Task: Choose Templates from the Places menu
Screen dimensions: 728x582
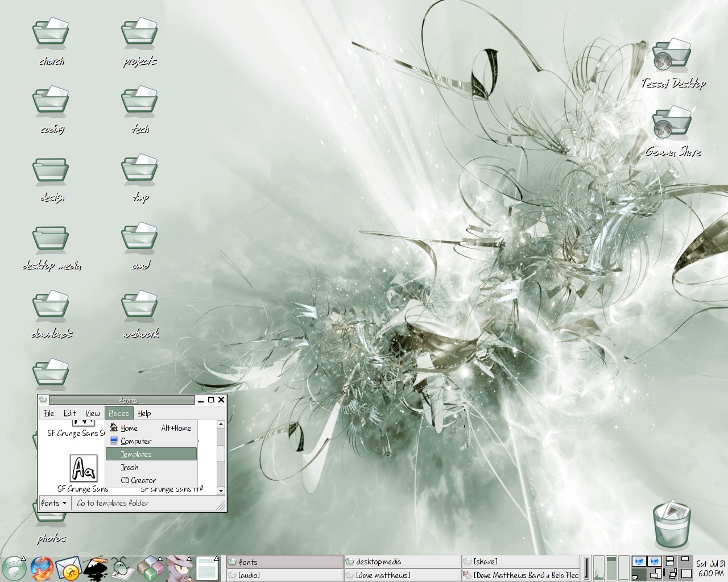Action: tap(151, 454)
